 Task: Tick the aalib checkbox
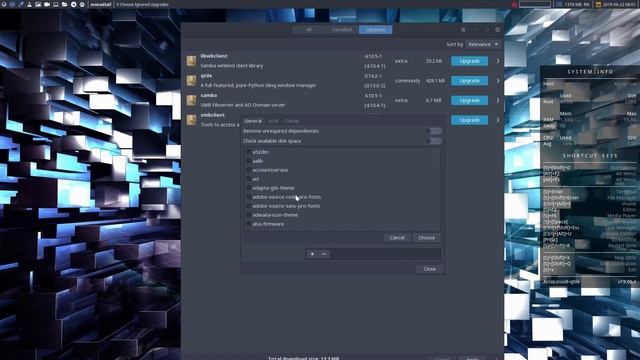tap(249, 161)
